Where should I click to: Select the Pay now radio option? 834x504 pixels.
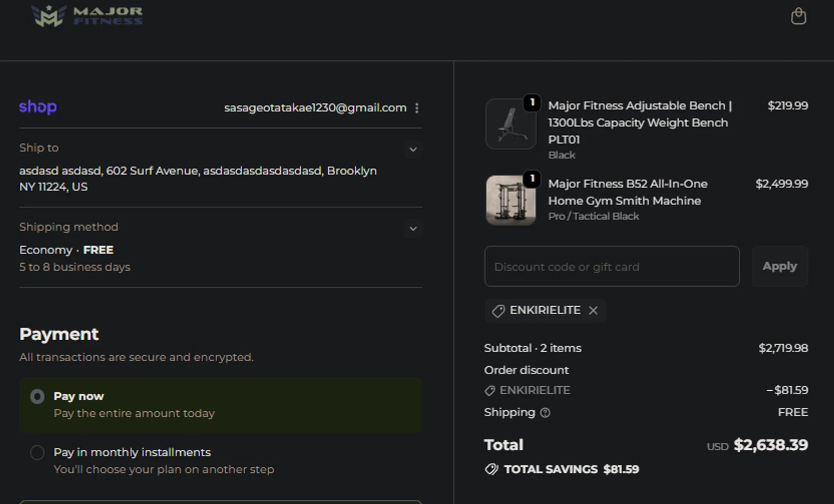pyautogui.click(x=37, y=396)
